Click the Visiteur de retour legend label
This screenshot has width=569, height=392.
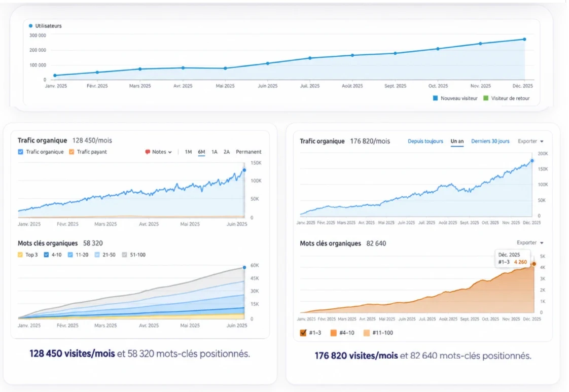(x=510, y=98)
